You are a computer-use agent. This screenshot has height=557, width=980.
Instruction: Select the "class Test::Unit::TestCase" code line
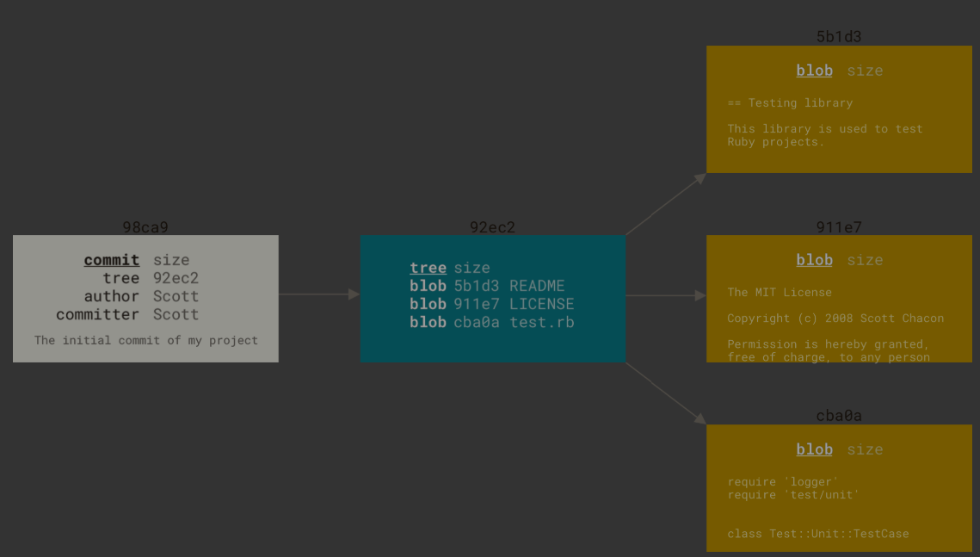click(x=817, y=533)
